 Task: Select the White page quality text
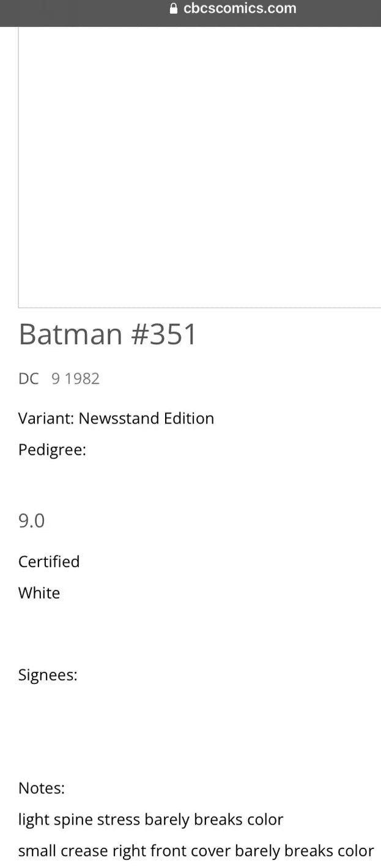[39, 593]
